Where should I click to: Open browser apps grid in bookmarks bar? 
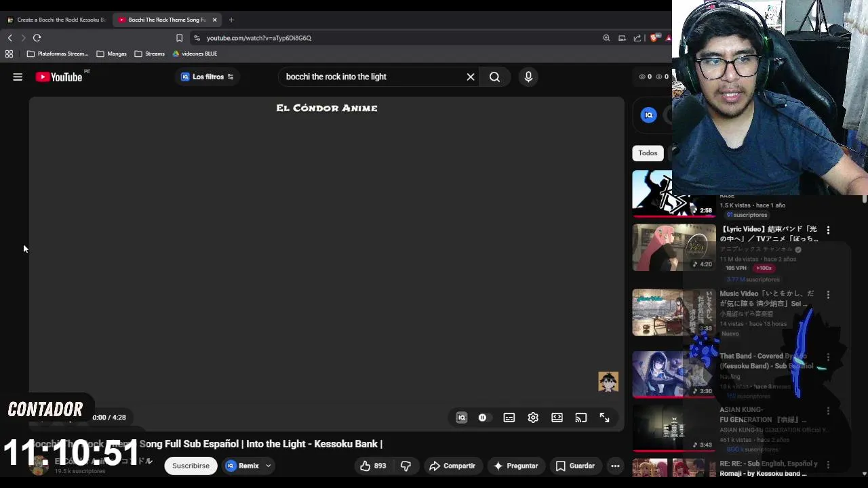point(9,54)
